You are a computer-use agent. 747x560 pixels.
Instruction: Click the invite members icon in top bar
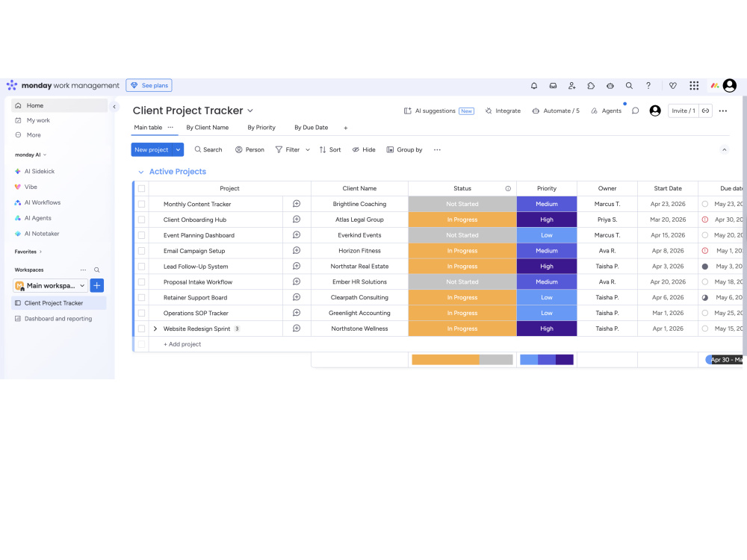pyautogui.click(x=571, y=86)
